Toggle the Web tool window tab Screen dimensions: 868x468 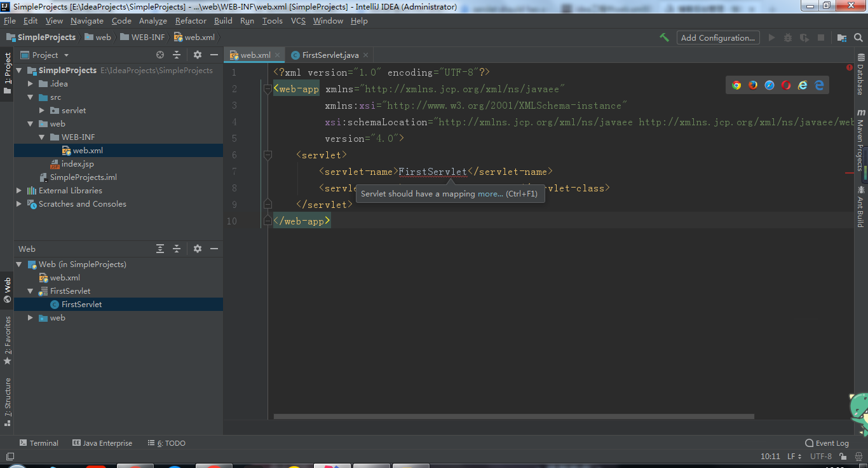[7, 289]
